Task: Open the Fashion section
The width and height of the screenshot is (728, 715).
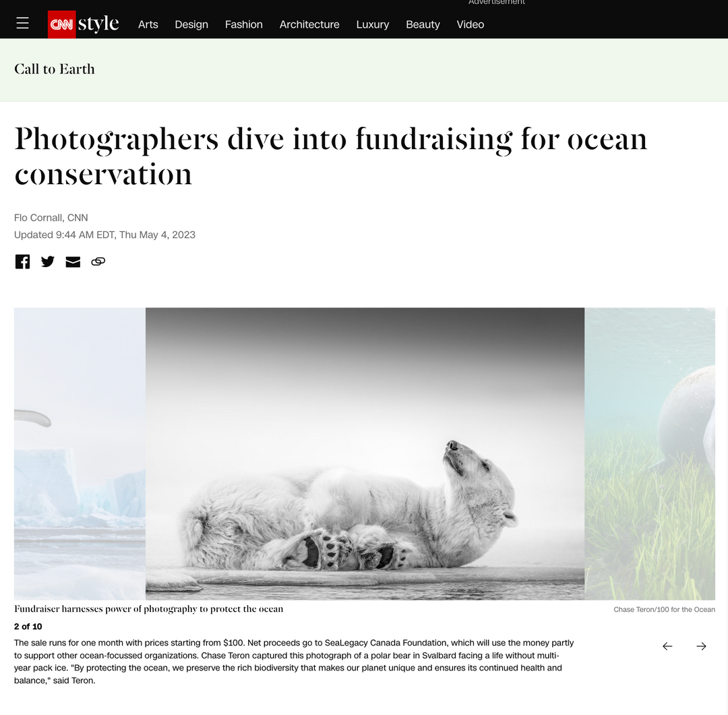Action: [244, 25]
